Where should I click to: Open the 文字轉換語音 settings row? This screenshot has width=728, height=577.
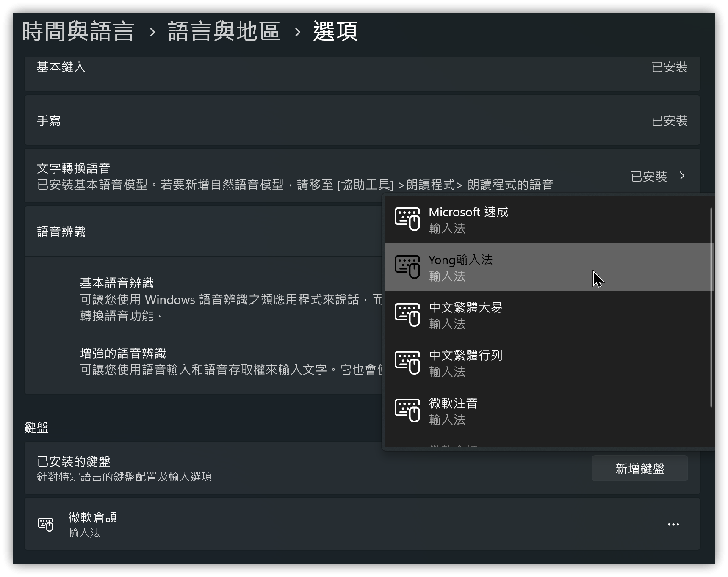pos(362,176)
